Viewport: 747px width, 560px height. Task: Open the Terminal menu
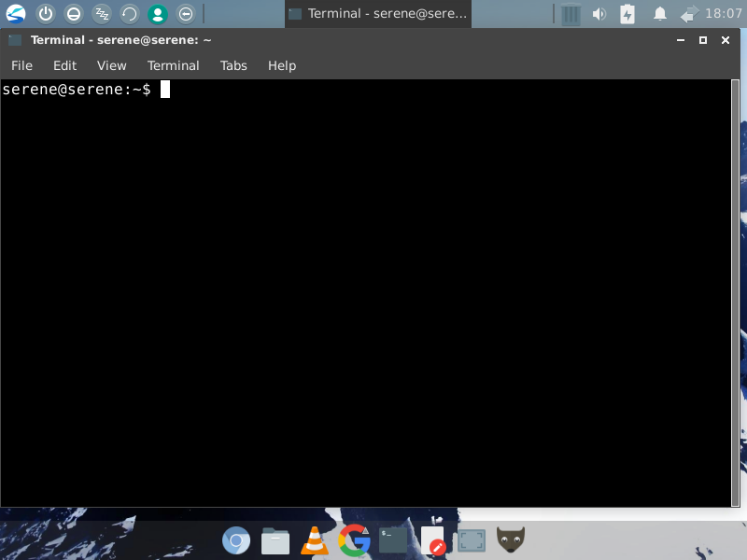coord(173,65)
